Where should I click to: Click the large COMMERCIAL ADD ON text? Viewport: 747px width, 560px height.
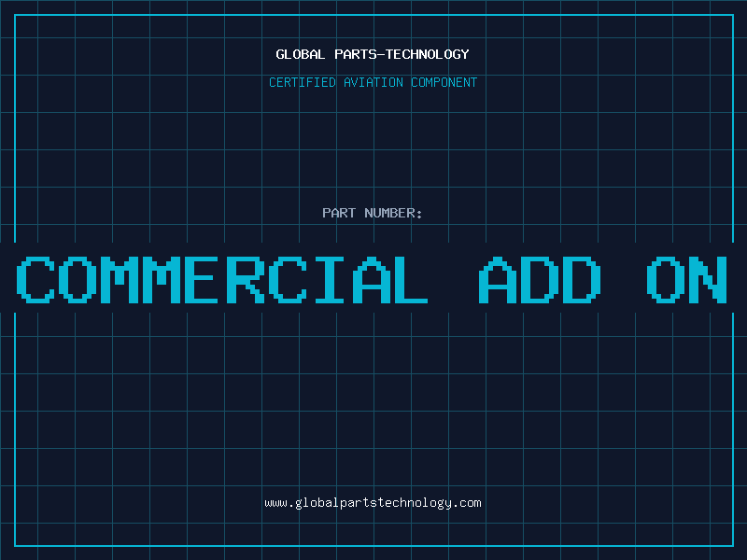(372, 279)
